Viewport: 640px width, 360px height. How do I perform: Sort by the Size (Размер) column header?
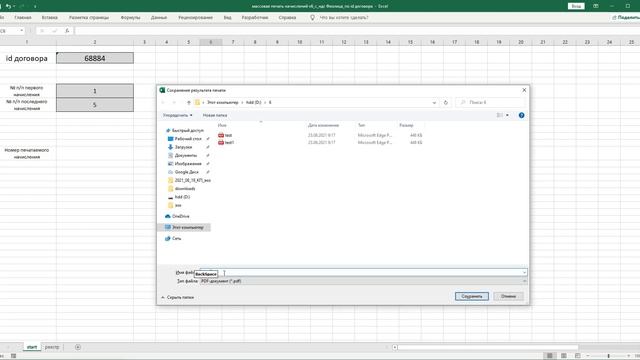(x=406, y=125)
